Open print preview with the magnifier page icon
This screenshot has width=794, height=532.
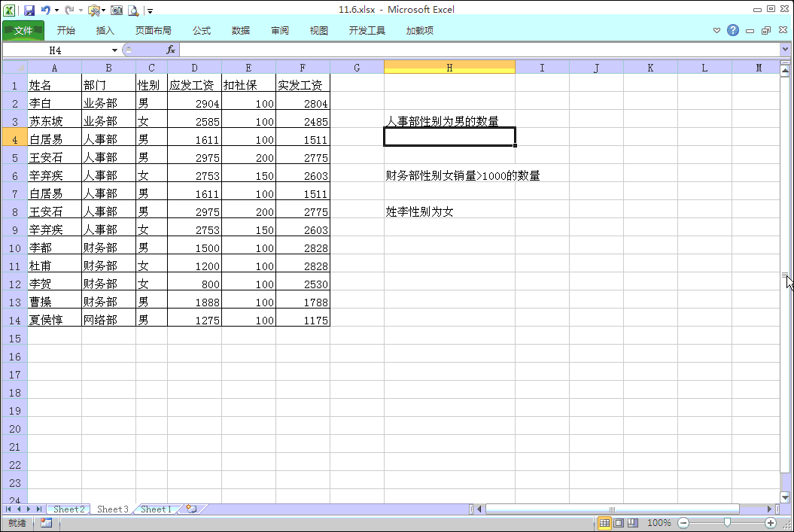(x=133, y=10)
